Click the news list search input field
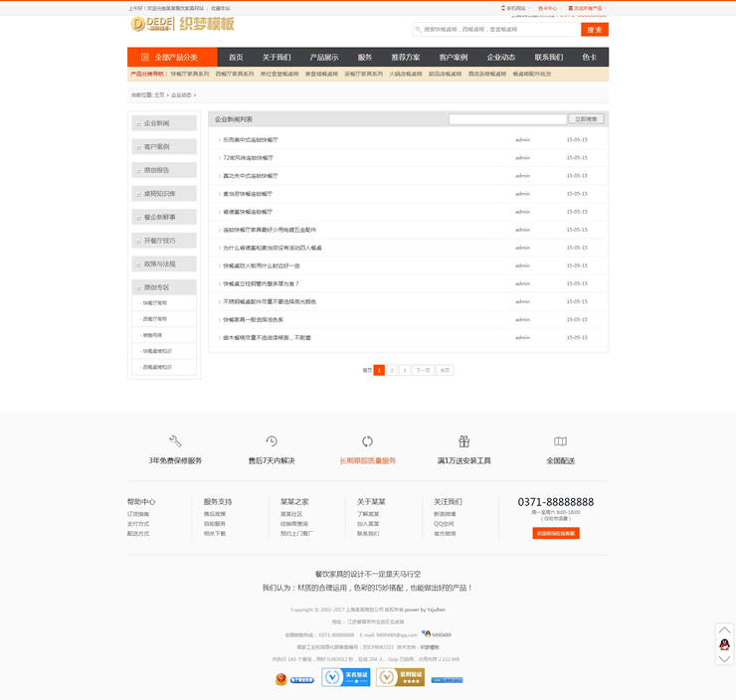736x700 pixels. (507, 119)
